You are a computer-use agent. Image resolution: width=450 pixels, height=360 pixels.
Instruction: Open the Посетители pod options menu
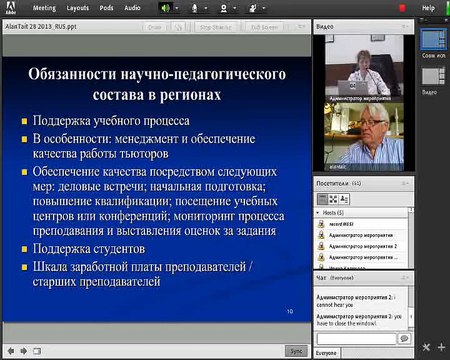[405, 183]
